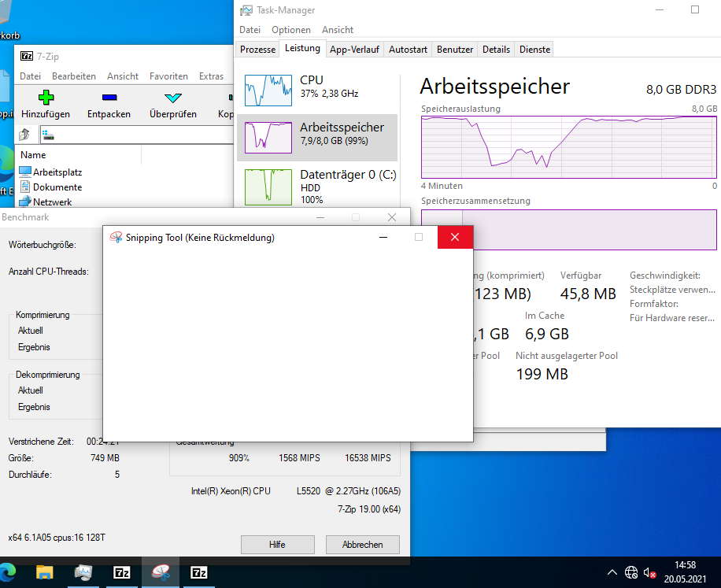Click the Speicherauslastung memory usage graph
721x588 pixels.
[569, 147]
